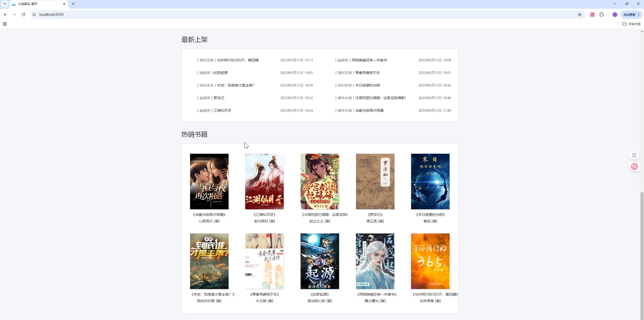The width and height of the screenshot is (644, 320).
Task: Click title 《青春荒唐我不负》 under cover
Action: tap(264, 294)
